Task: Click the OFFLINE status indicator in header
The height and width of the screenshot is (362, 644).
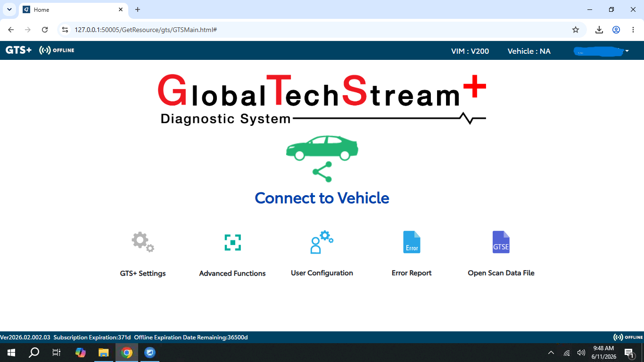Action: click(57, 50)
